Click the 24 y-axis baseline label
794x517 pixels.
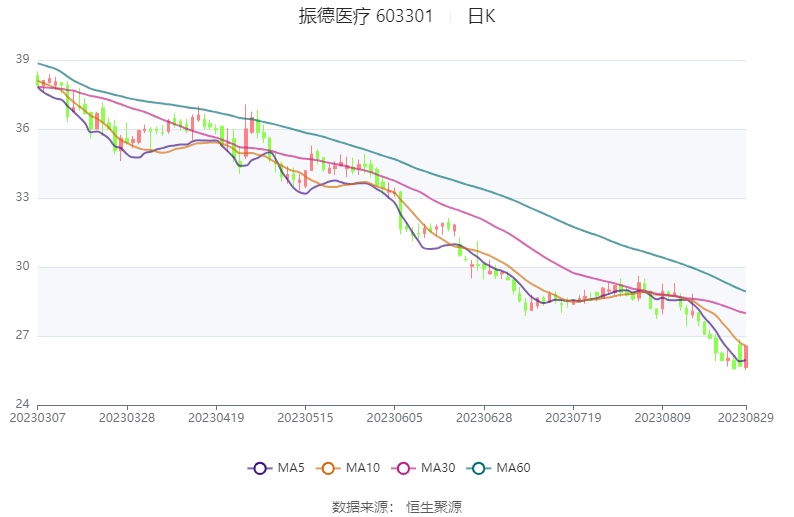[x=22, y=404]
